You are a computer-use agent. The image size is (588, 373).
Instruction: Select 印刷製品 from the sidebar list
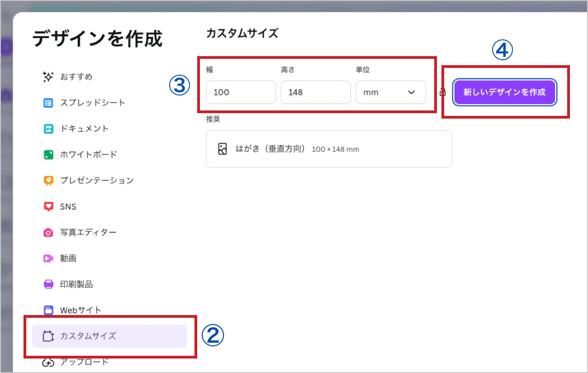[75, 284]
